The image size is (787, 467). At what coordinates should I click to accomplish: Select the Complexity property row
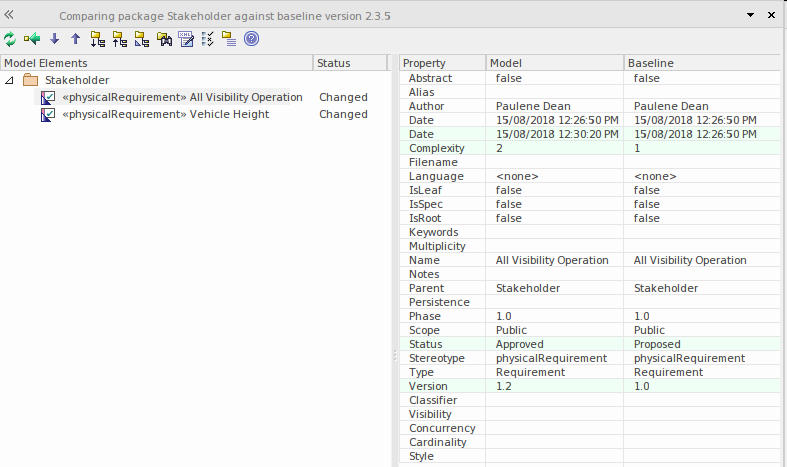coord(436,148)
